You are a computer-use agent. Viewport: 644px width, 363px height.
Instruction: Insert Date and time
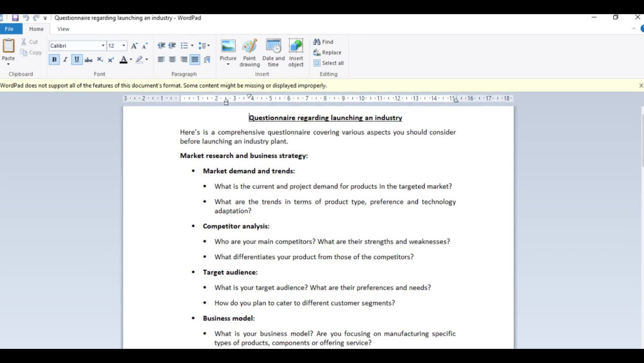click(x=273, y=53)
